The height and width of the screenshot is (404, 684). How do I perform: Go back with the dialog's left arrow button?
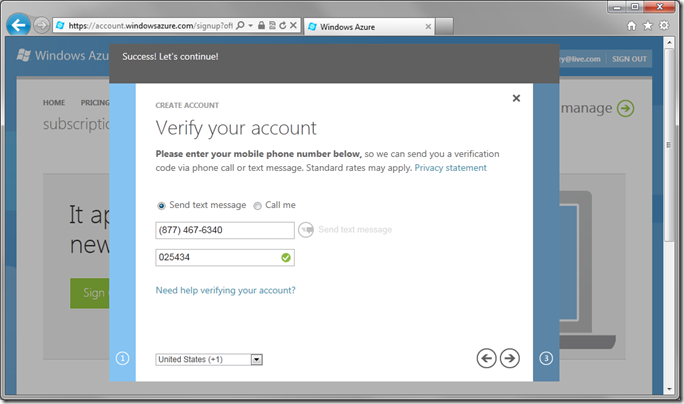click(486, 358)
